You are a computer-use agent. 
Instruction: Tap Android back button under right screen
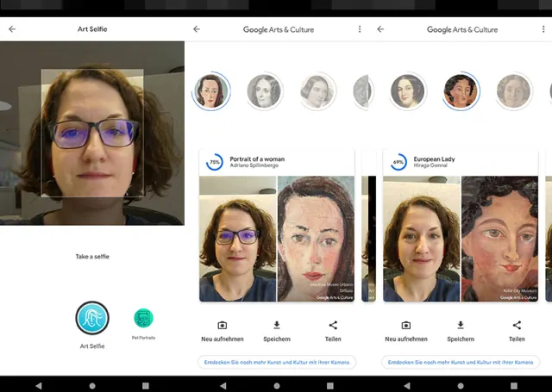click(x=407, y=386)
